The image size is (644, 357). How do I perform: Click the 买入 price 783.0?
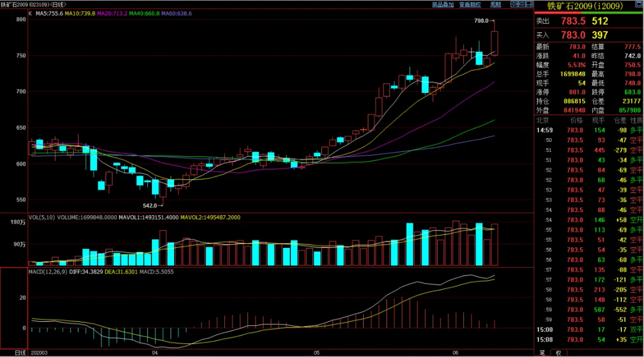pos(573,35)
